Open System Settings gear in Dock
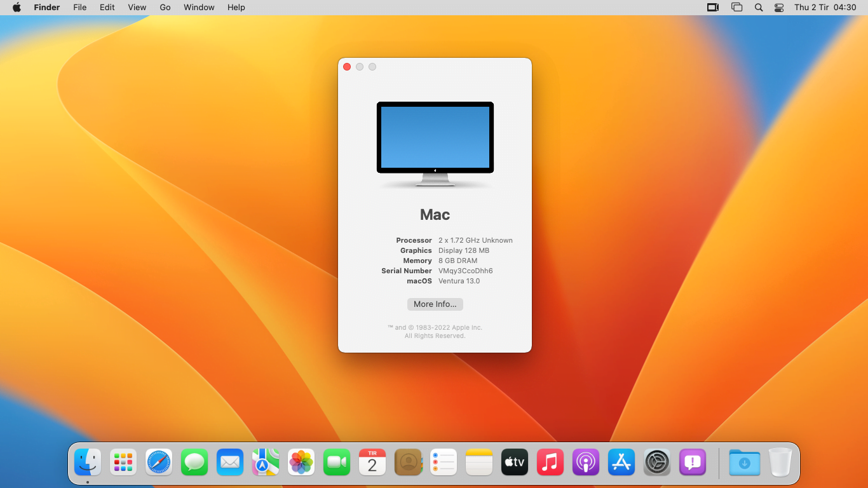Screen dimensions: 868x488 coord(657,462)
